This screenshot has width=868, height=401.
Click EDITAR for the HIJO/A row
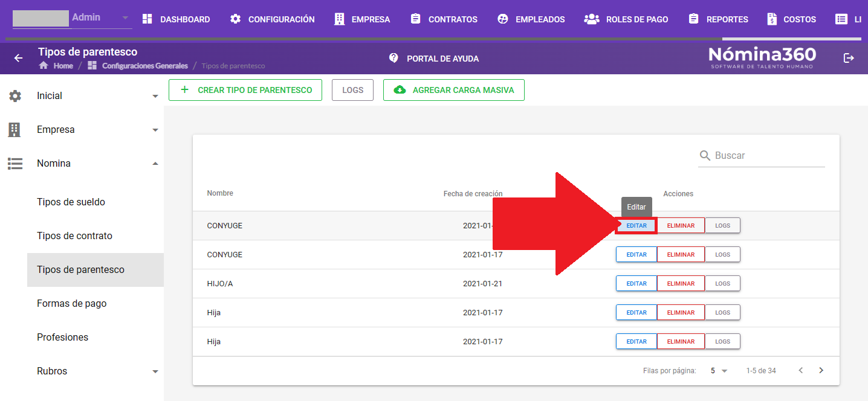click(636, 284)
